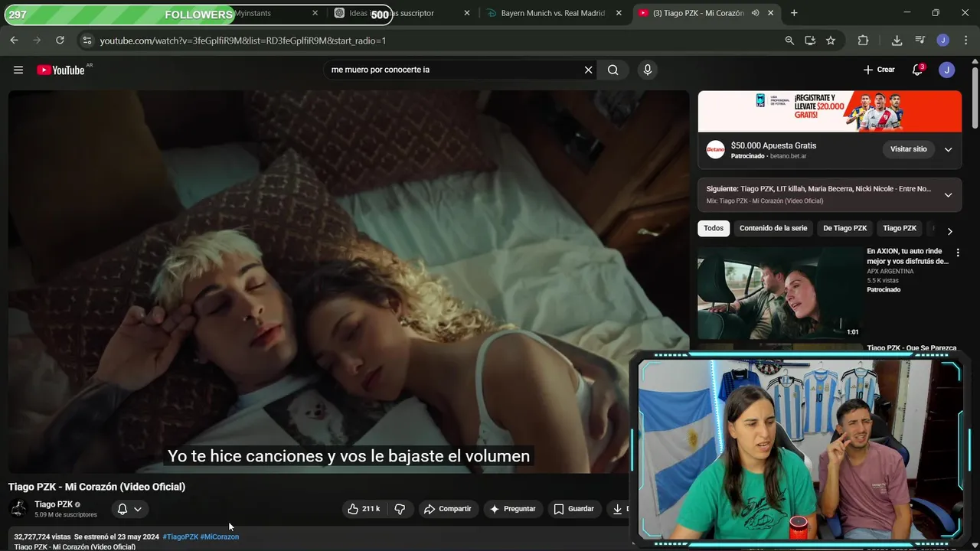Open the Betano ad banner image

(829, 112)
